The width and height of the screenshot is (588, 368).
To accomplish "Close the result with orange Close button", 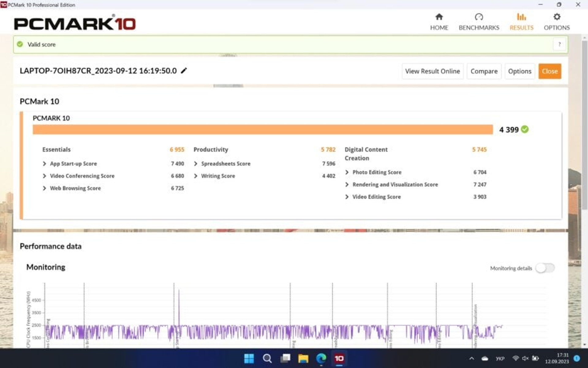I will (550, 71).
